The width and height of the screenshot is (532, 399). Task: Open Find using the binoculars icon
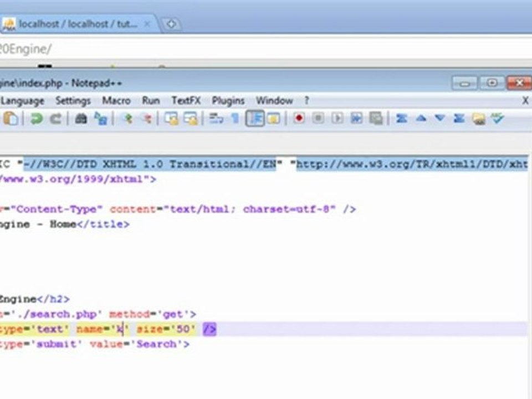click(x=81, y=119)
